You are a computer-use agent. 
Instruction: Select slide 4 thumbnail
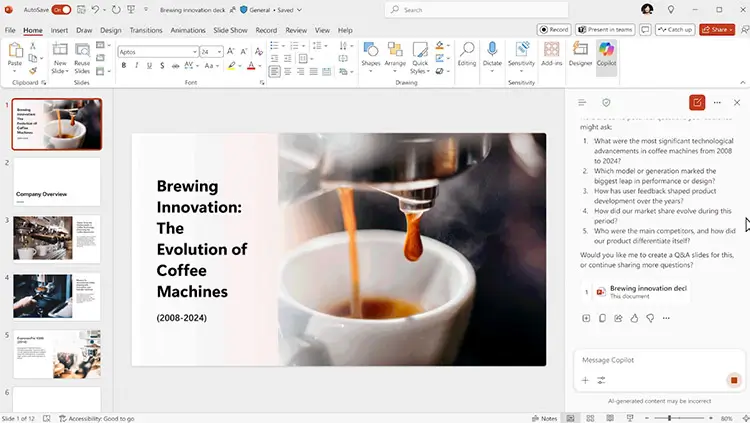(x=56, y=296)
